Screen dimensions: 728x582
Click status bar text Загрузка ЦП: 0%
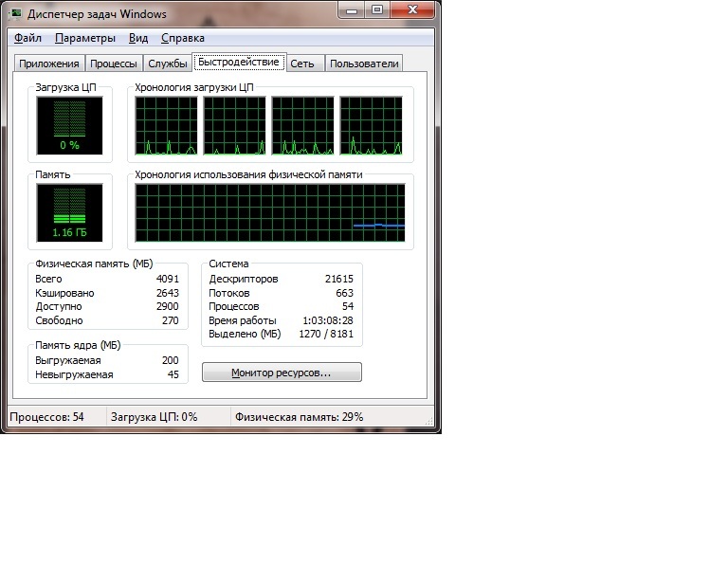(154, 417)
